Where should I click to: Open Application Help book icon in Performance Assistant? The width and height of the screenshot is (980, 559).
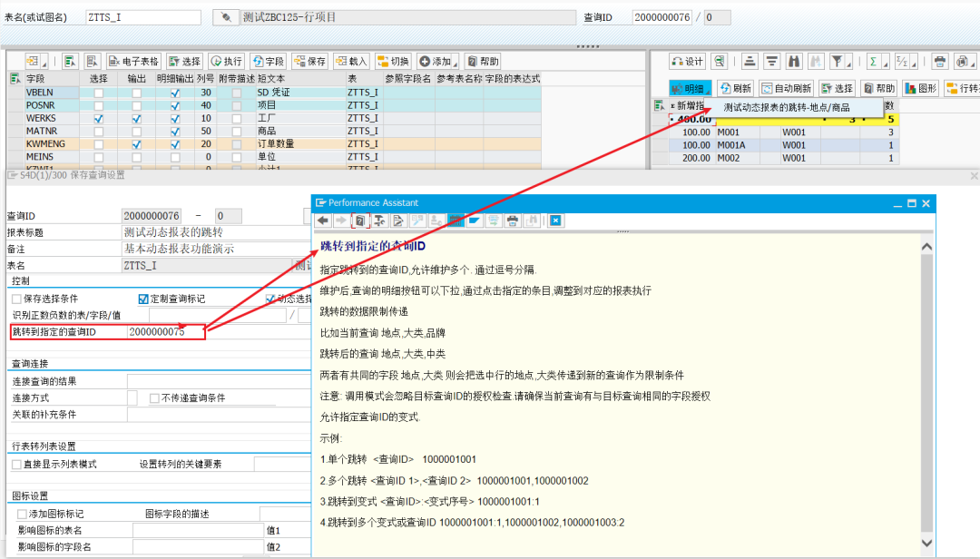[x=360, y=221]
